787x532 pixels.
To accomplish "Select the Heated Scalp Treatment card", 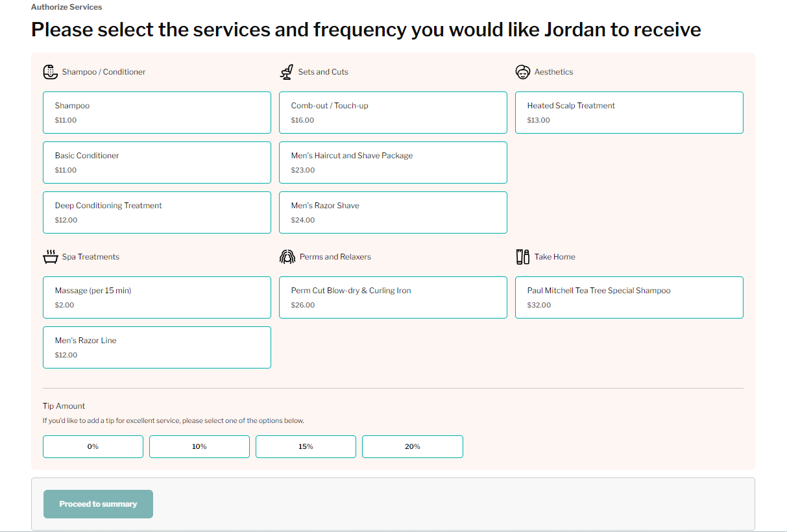I will pyautogui.click(x=629, y=113).
